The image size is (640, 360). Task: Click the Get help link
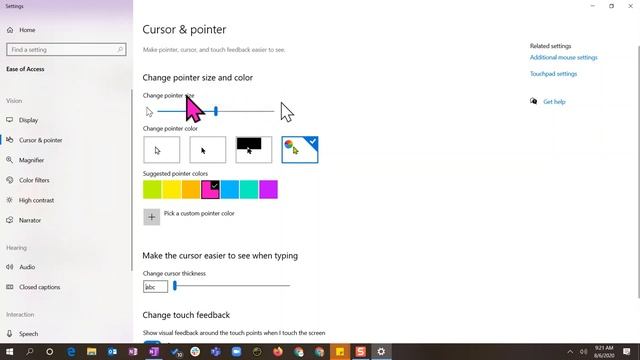554,102
